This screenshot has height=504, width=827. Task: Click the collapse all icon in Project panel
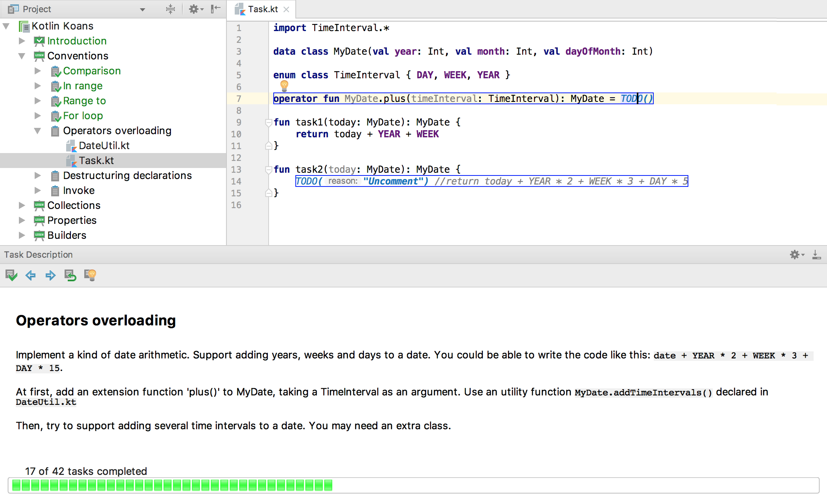point(170,9)
